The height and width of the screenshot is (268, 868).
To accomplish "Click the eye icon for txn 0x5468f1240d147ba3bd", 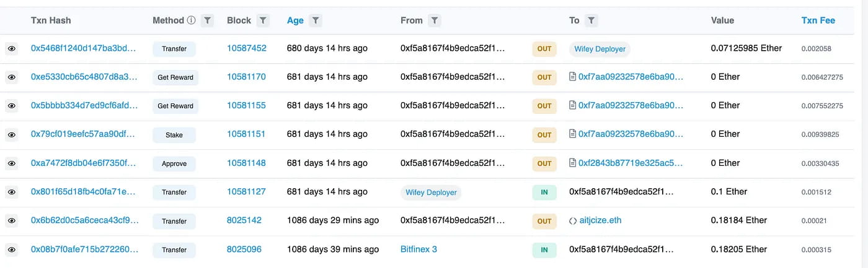I will (12, 48).
